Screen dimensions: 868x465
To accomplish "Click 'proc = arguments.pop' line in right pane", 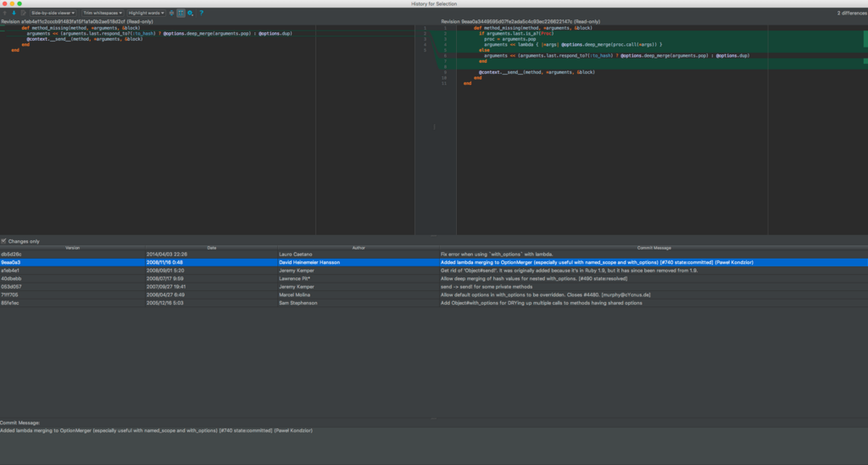I will 509,39.
